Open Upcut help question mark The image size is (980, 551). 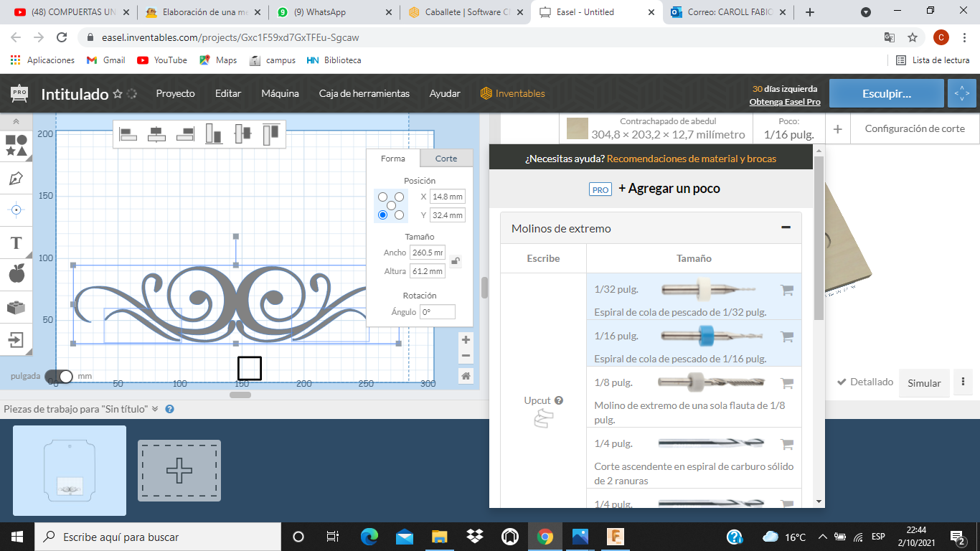pos(559,400)
